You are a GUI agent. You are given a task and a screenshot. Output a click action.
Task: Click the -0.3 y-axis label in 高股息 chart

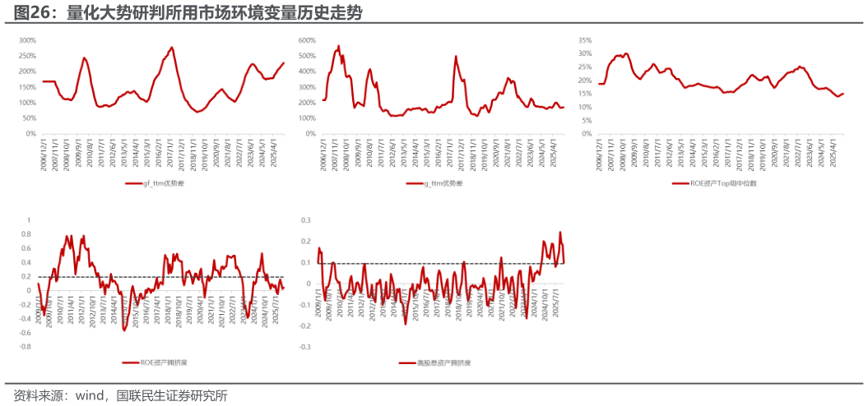coord(304,347)
